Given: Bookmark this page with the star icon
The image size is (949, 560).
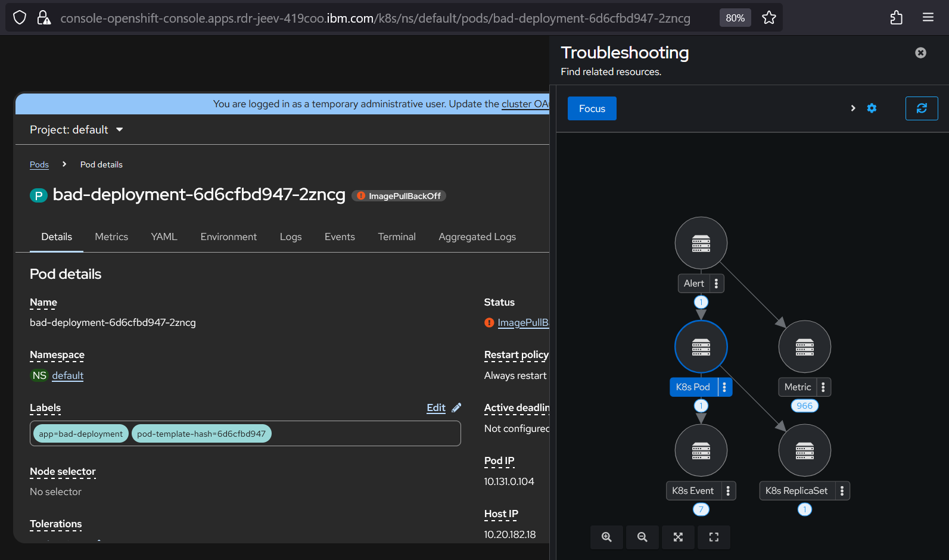Looking at the screenshot, I should click(x=769, y=18).
